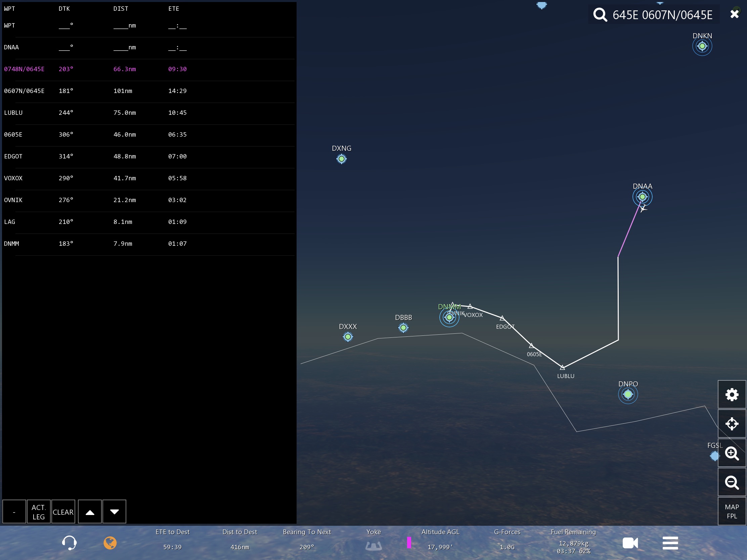
Task: Open the hamburger main menu
Action: (670, 543)
